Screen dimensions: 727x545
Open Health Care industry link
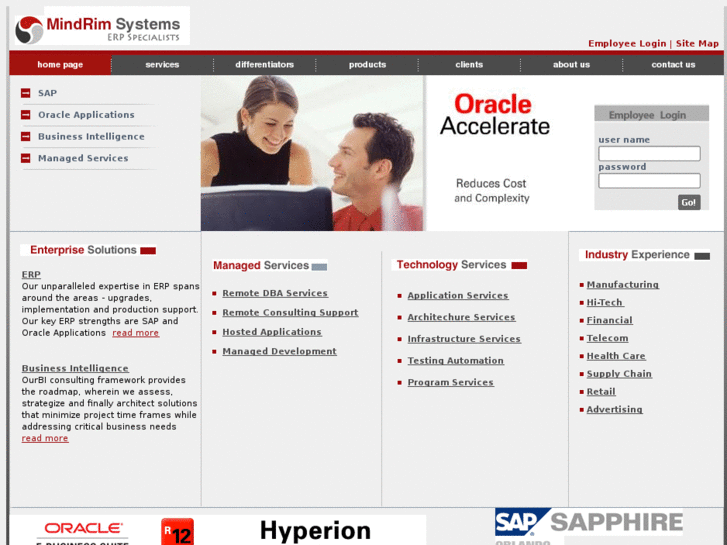[x=616, y=356]
